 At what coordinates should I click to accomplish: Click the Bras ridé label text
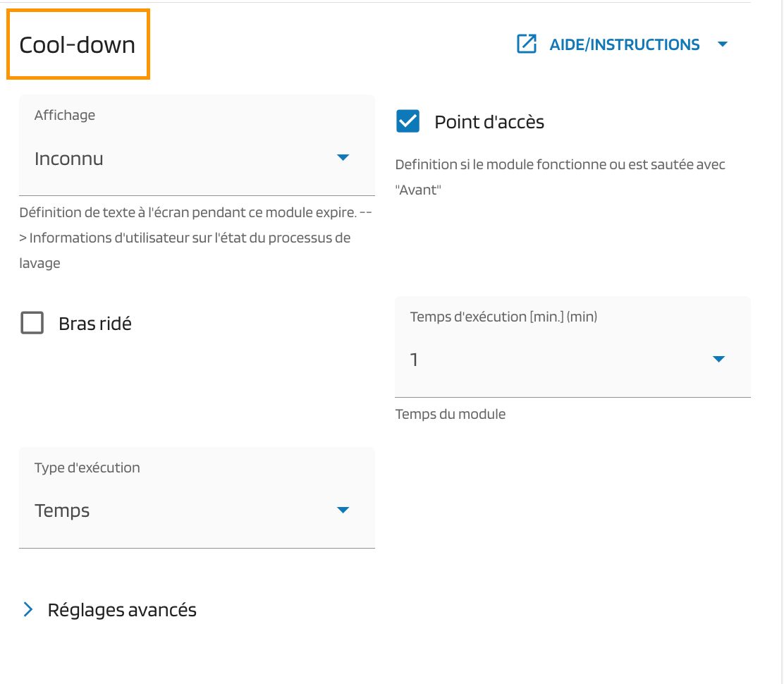[95, 324]
